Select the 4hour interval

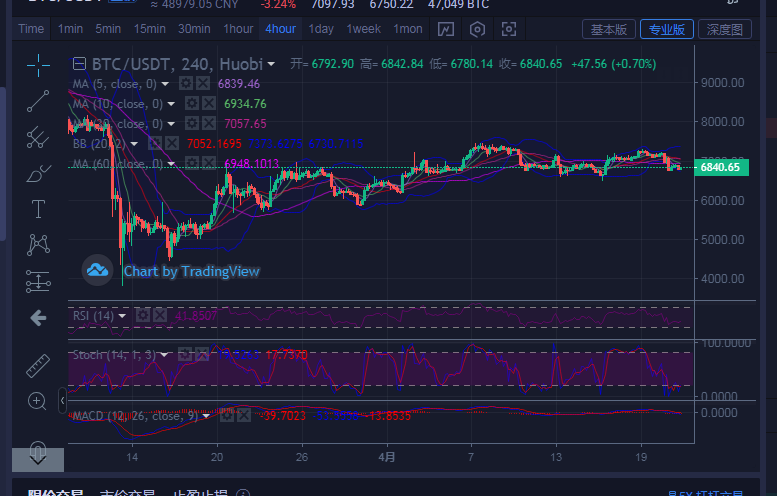pos(280,29)
